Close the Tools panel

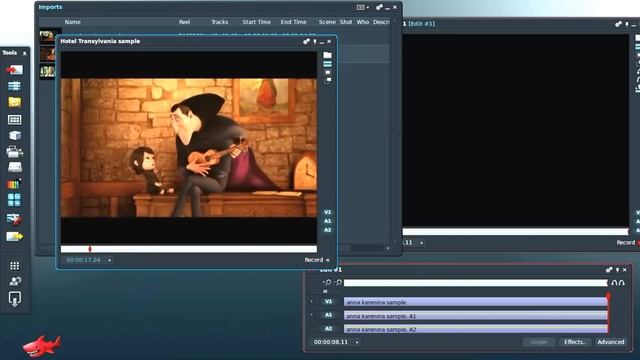point(24,53)
